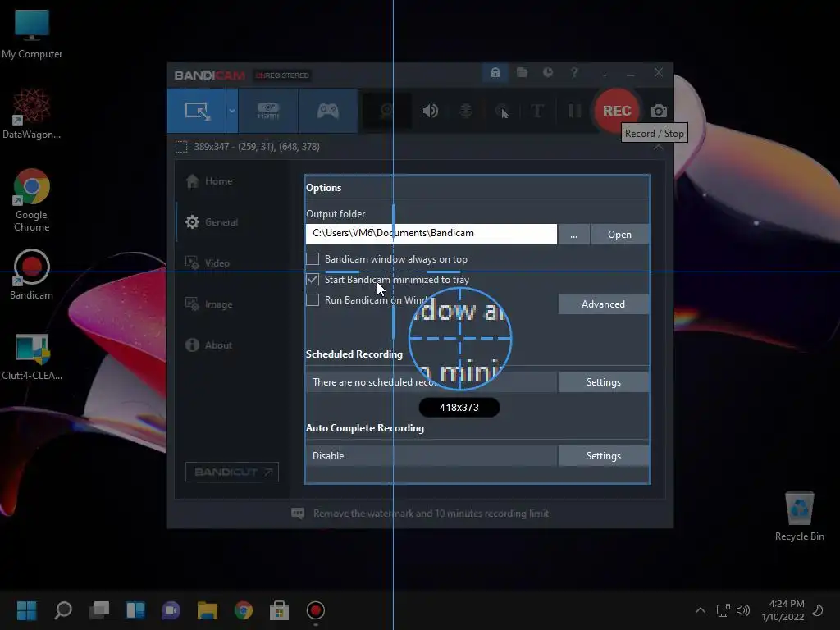Click the pause recording icon
The width and height of the screenshot is (840, 630).
click(574, 111)
